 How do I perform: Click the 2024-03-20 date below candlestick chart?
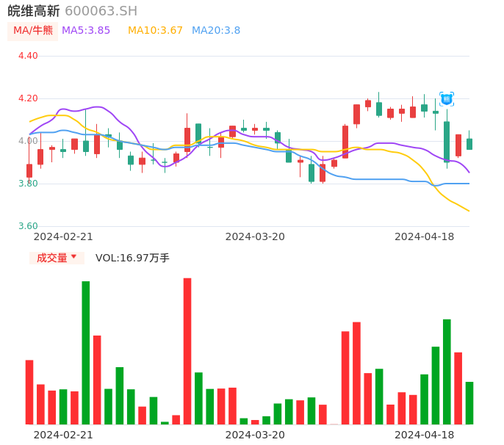click(255, 236)
